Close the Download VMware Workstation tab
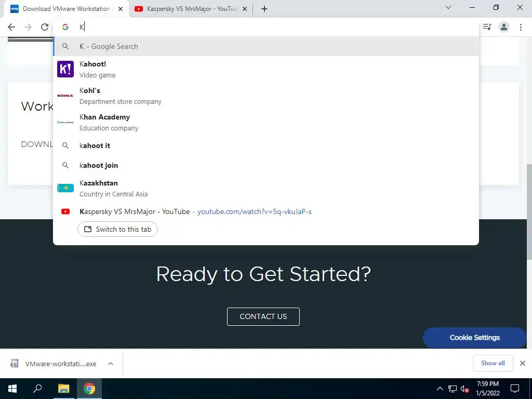Screen dimensions: 532x399 [121, 9]
